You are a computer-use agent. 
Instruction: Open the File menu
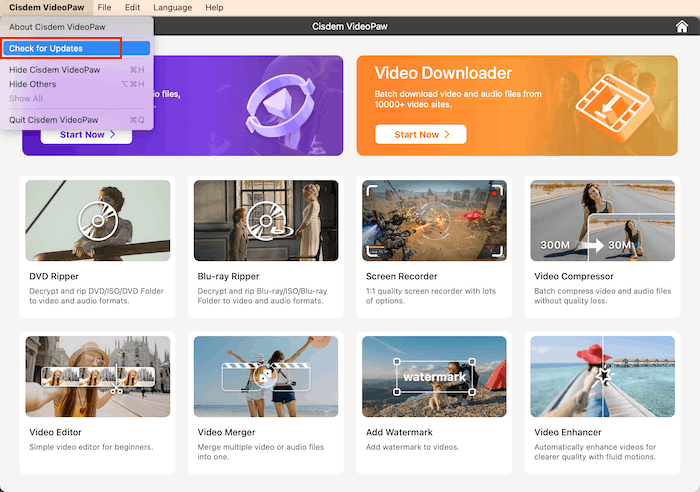click(104, 7)
